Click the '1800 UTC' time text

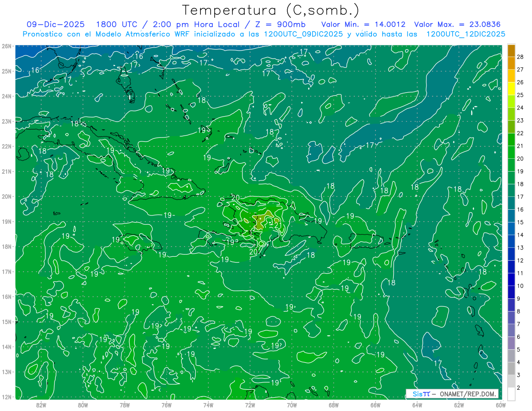(x=116, y=24)
